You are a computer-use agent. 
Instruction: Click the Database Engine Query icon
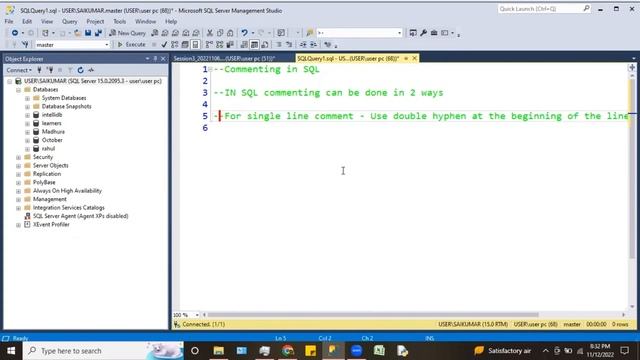155,33
